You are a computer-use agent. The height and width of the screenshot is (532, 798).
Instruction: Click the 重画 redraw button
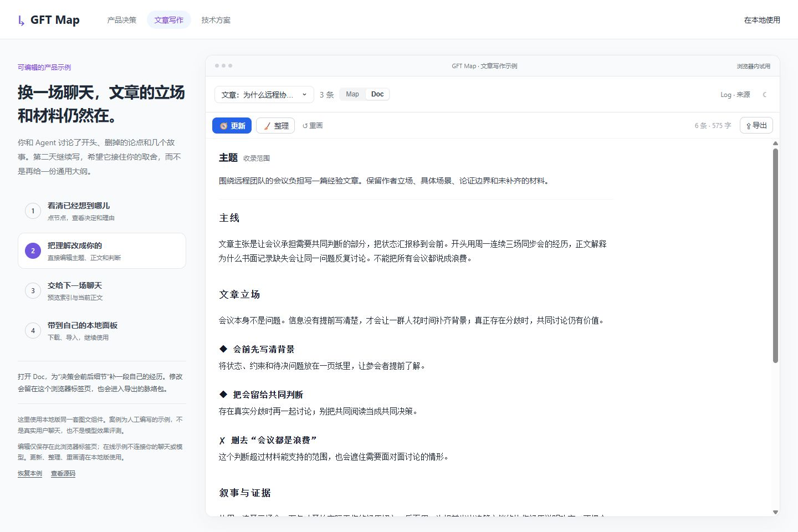[x=313, y=126]
